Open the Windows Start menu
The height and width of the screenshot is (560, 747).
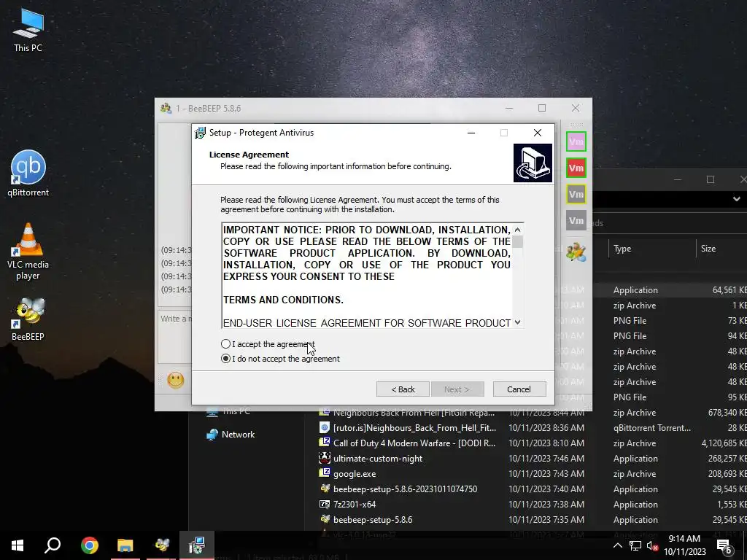[18, 545]
